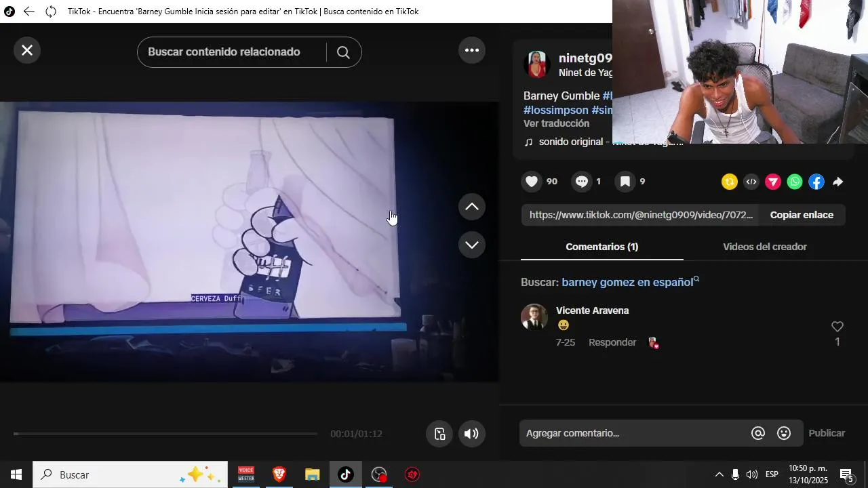Screen dimensions: 868x488
Task: Open Brave browser from taskbar
Action: click(x=279, y=474)
